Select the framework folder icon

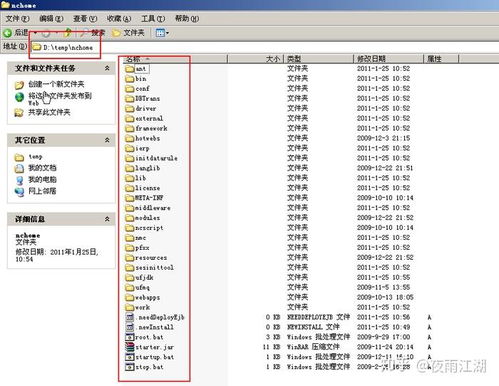130,129
